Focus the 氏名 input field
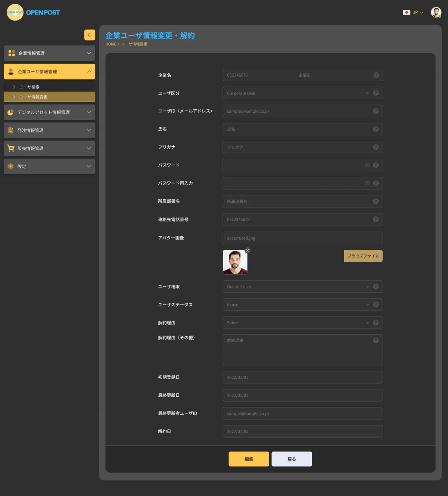The image size is (448, 496). [303, 129]
